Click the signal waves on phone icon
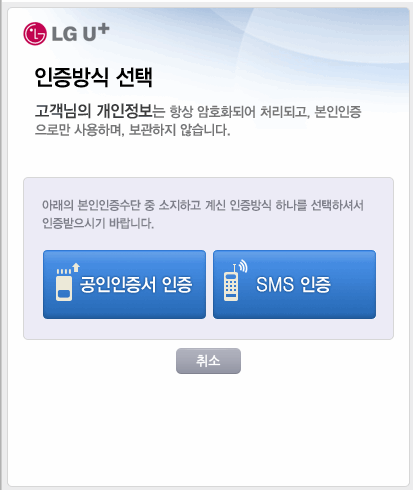The height and width of the screenshot is (490, 413). (x=243, y=266)
